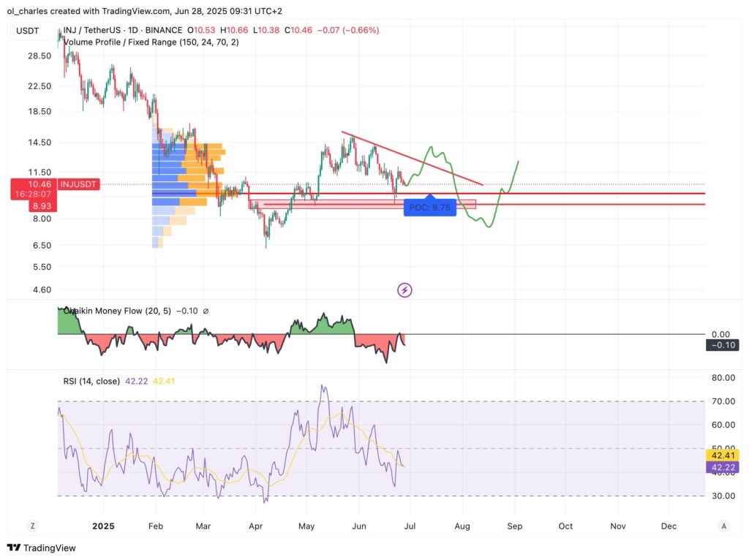The width and height of the screenshot is (749, 560).
Task: Open timezone settings via the "Z" button
Action: [x=31, y=526]
